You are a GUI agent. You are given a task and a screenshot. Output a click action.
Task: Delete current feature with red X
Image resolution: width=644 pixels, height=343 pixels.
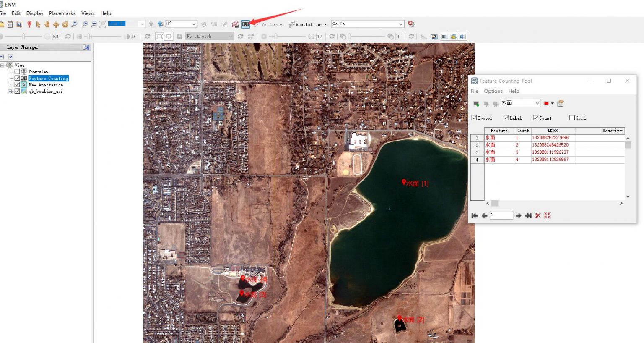(538, 215)
